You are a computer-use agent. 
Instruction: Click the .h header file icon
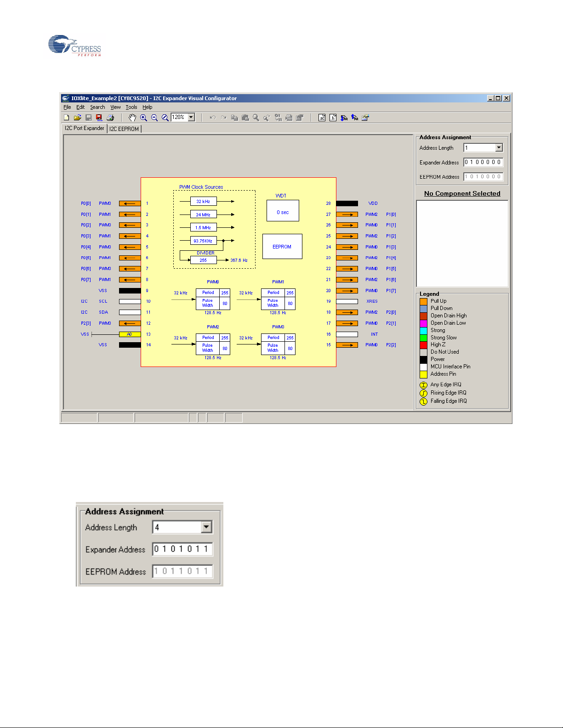pyautogui.click(x=333, y=118)
